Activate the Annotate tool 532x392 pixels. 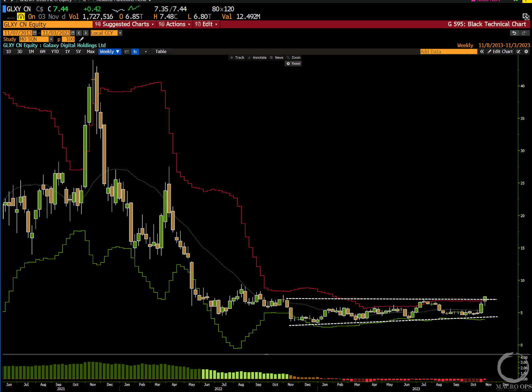point(257,57)
